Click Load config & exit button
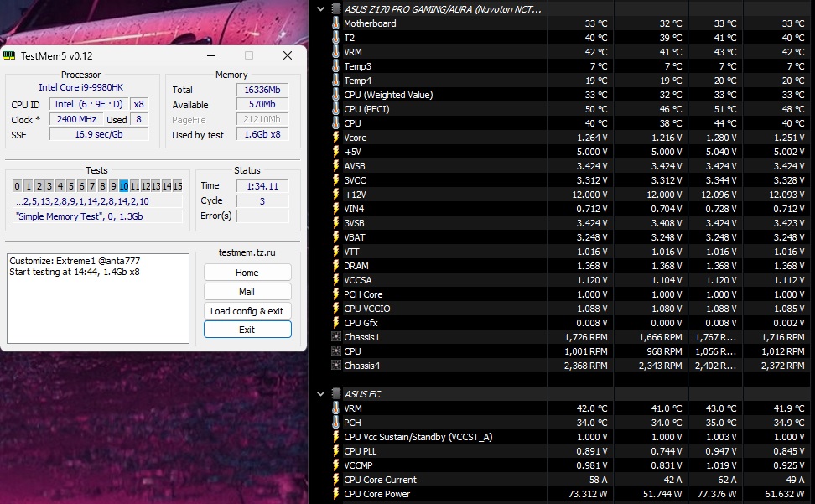 [x=247, y=311]
